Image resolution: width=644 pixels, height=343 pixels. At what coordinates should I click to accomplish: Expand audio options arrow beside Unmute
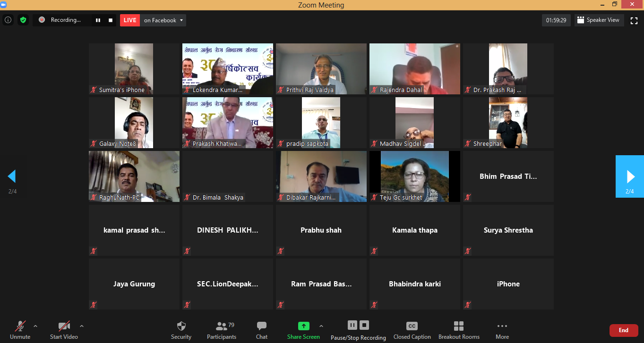pyautogui.click(x=35, y=326)
